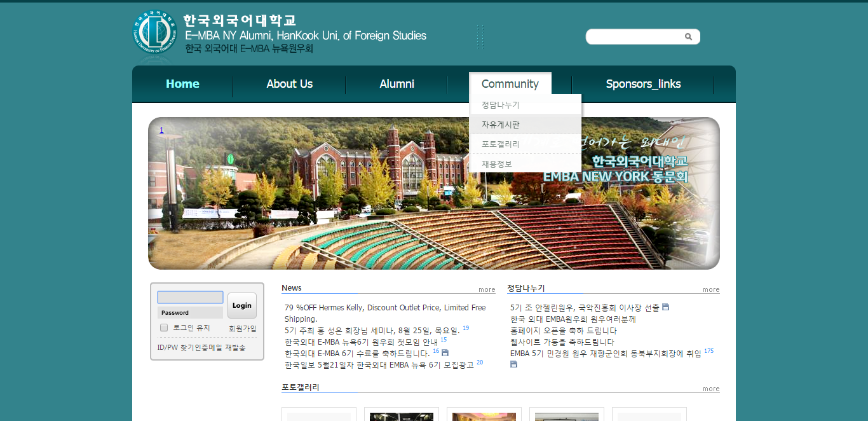
Task: Click more link next to News
Action: coord(487,289)
